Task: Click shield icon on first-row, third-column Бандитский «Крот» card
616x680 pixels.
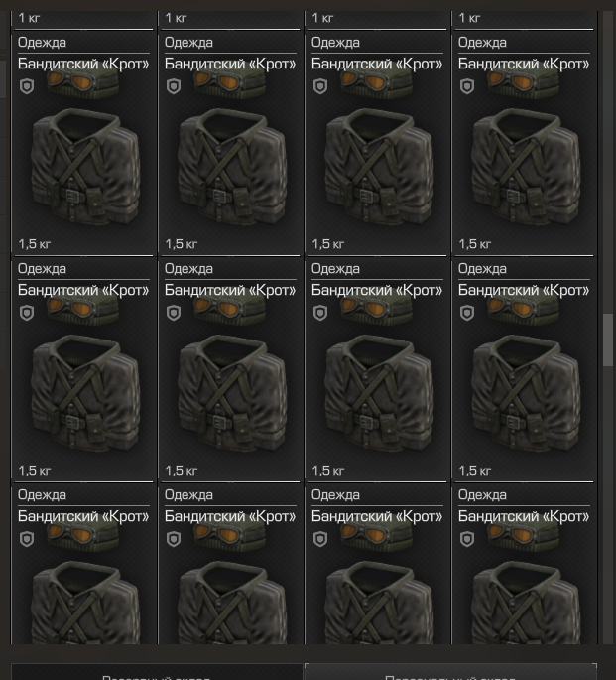Action: pos(320,86)
